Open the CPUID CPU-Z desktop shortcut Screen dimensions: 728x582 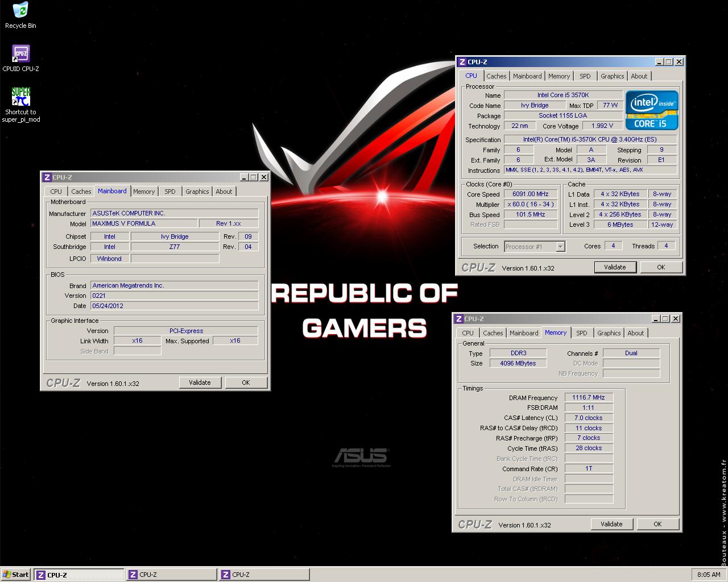pos(20,59)
